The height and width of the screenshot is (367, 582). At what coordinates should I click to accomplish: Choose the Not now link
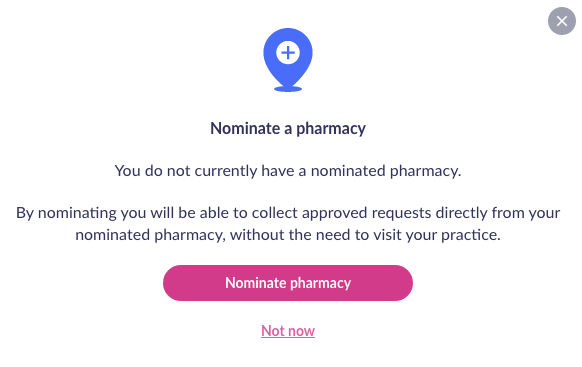point(288,331)
